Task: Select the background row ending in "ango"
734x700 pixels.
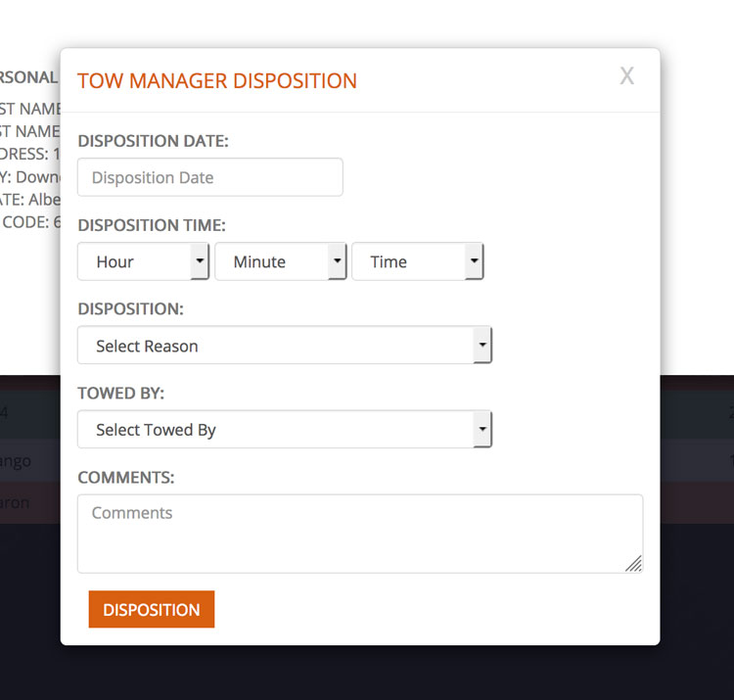Action: click(29, 460)
